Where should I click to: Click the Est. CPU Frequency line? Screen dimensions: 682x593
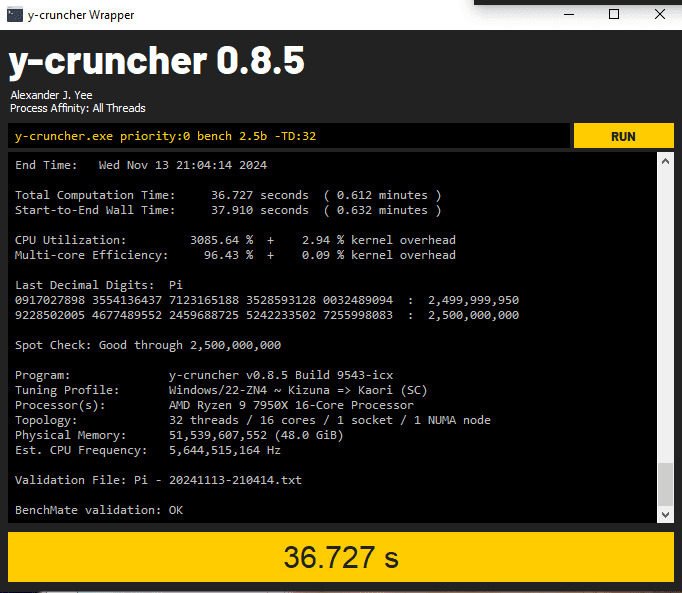[x=148, y=450]
